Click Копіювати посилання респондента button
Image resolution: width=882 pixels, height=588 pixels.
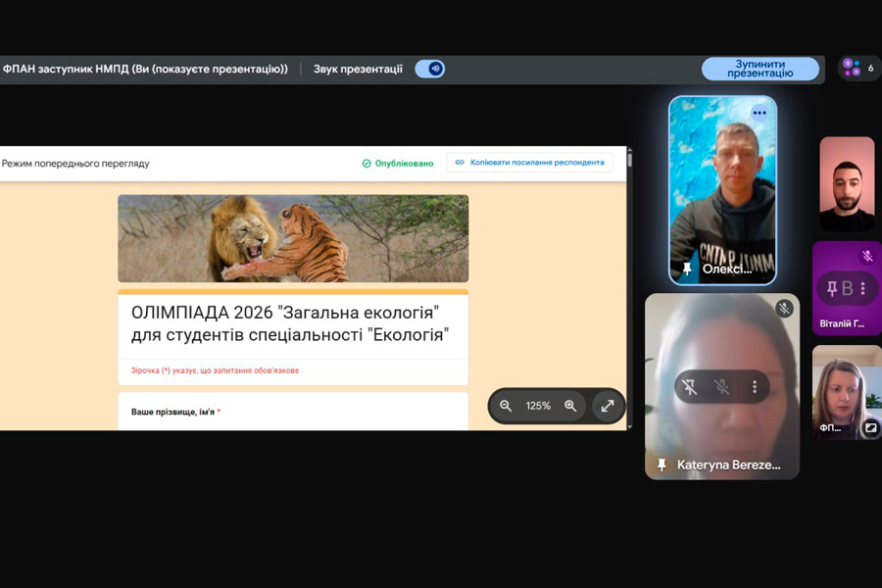(529, 163)
